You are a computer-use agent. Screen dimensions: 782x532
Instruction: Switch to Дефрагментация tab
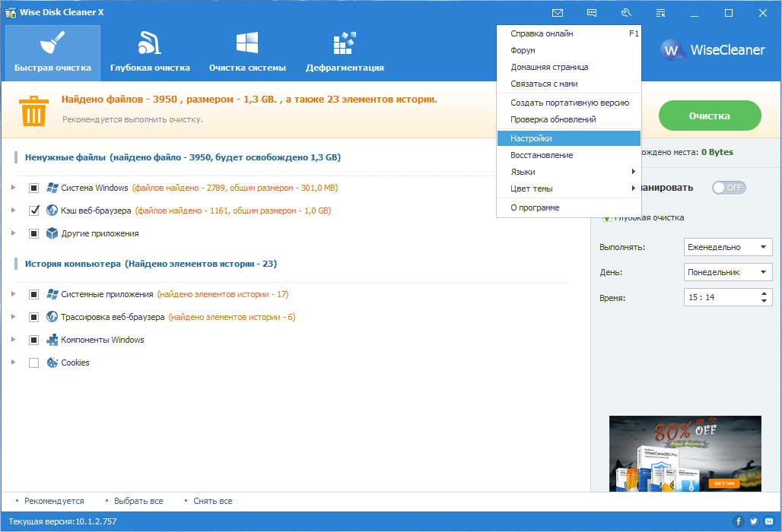tap(345, 52)
